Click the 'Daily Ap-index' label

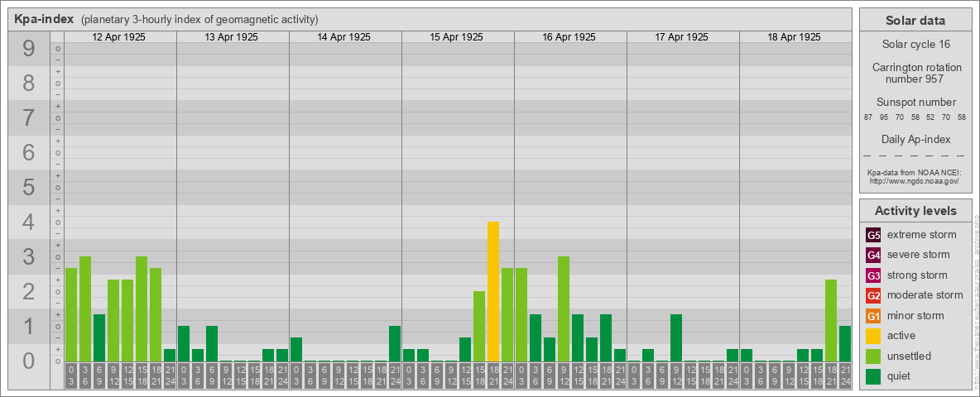(x=915, y=139)
